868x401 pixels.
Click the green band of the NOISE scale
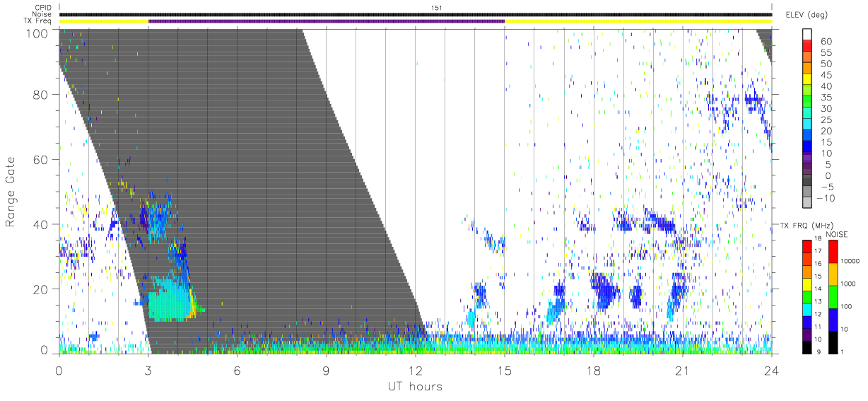coord(833,297)
